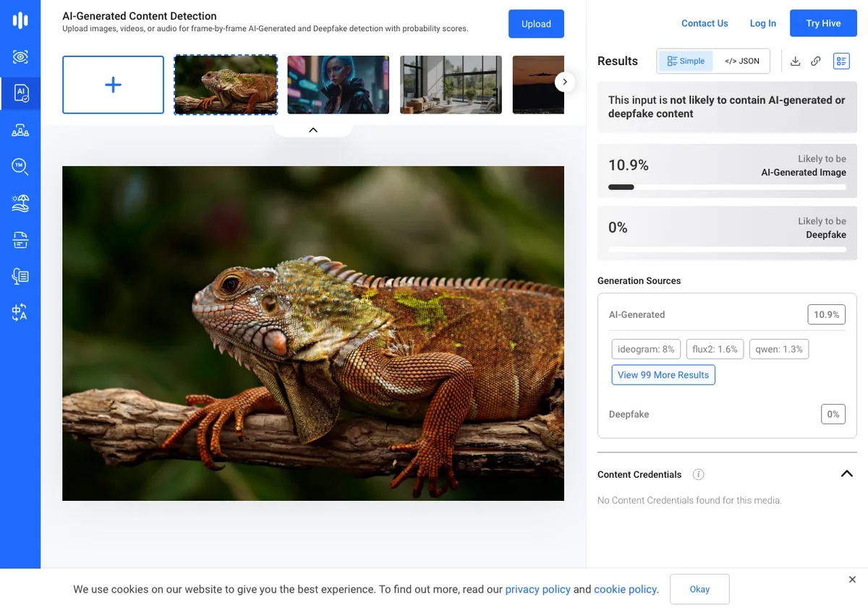Select the cyberpunk woman sample thumbnail

point(338,85)
